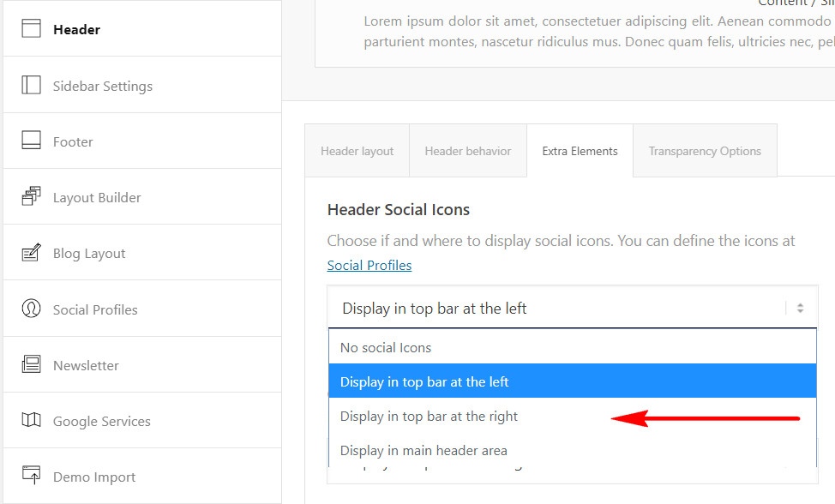Follow the Social Profiles hyperlink
This screenshot has width=835, height=504.
pyautogui.click(x=369, y=265)
